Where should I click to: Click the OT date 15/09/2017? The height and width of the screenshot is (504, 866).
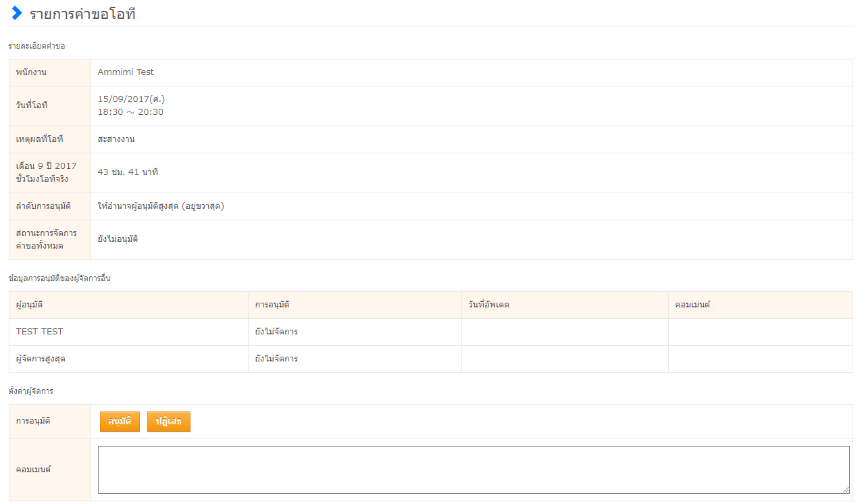131,99
